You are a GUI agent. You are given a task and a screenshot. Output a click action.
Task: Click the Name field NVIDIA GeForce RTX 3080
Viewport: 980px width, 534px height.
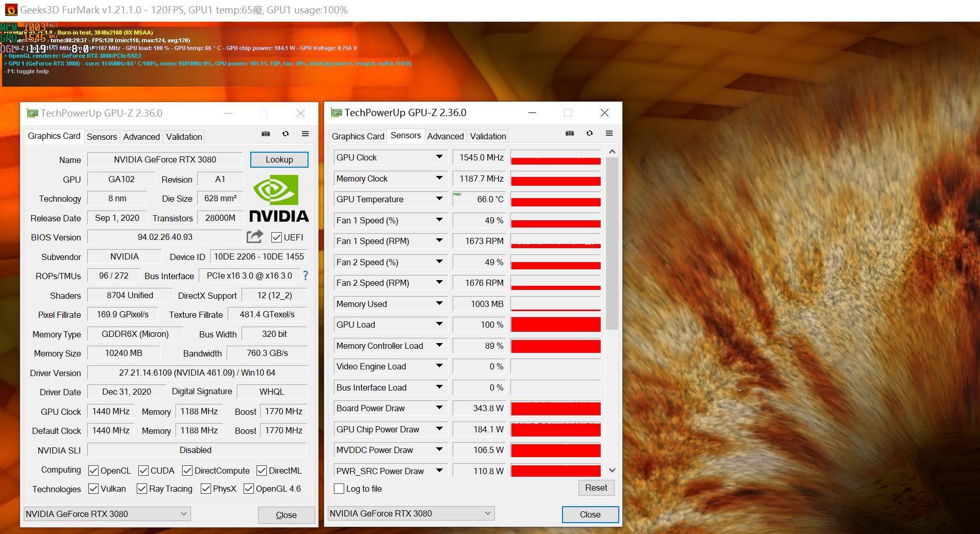[x=165, y=159]
